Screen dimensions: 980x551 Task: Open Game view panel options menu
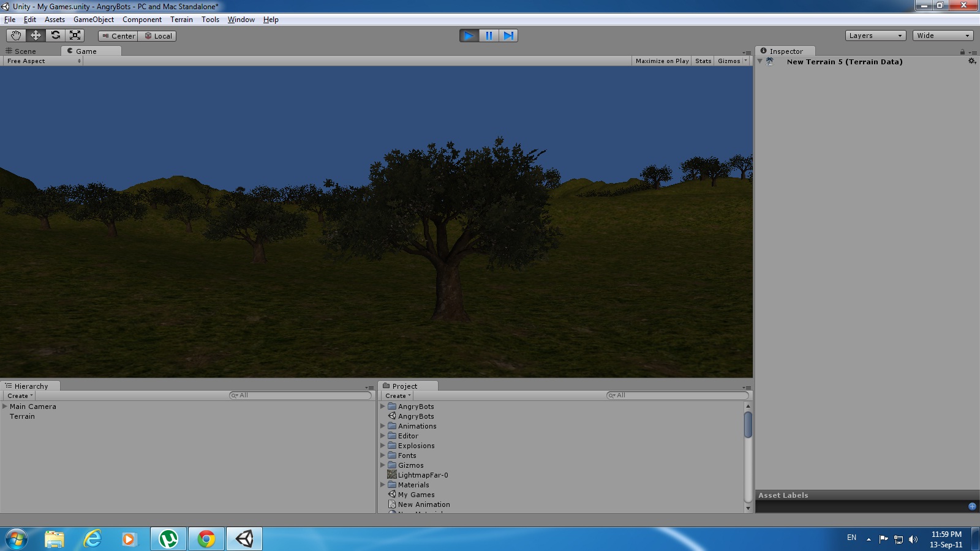(x=747, y=53)
